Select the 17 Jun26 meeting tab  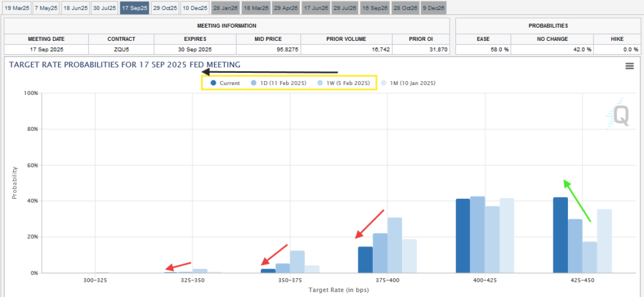(315, 8)
